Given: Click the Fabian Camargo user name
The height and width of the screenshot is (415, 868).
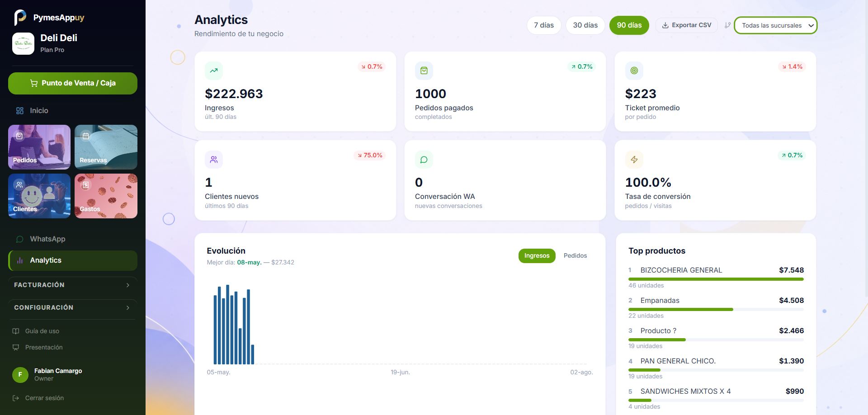Looking at the screenshot, I should pos(58,371).
